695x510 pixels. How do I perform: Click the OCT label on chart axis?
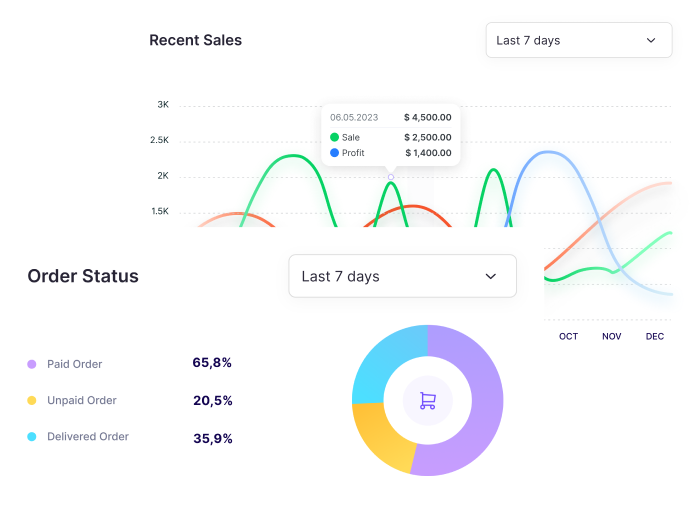(x=568, y=337)
